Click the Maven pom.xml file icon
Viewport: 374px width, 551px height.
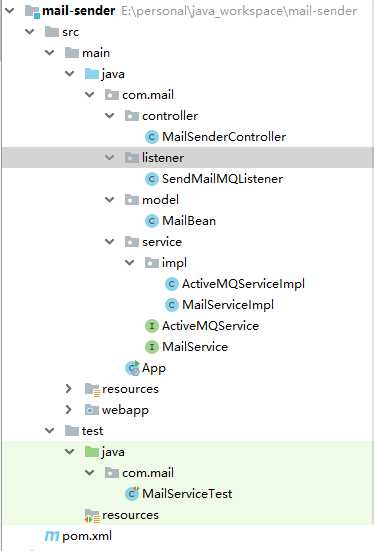[x=52, y=536]
